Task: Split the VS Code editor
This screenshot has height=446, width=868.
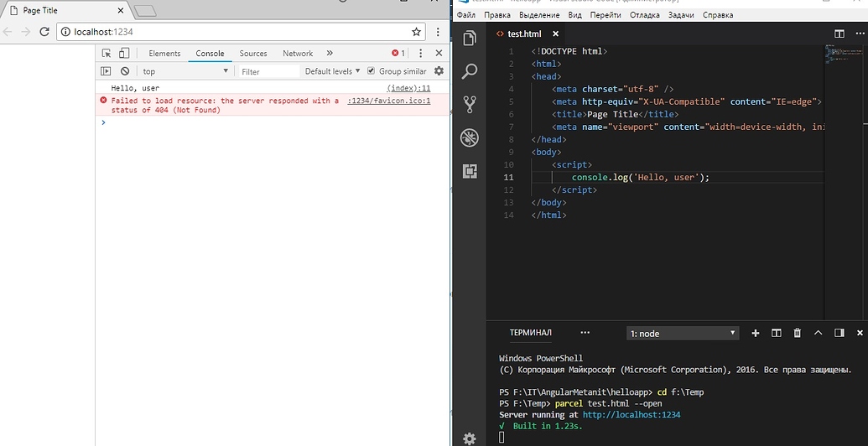Action: 839,34
